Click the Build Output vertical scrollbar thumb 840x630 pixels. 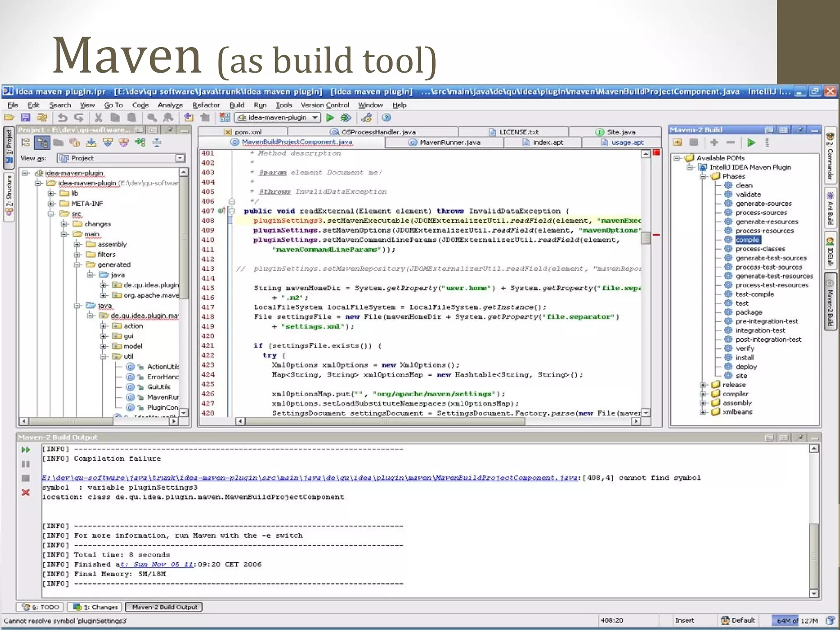[x=814, y=555]
